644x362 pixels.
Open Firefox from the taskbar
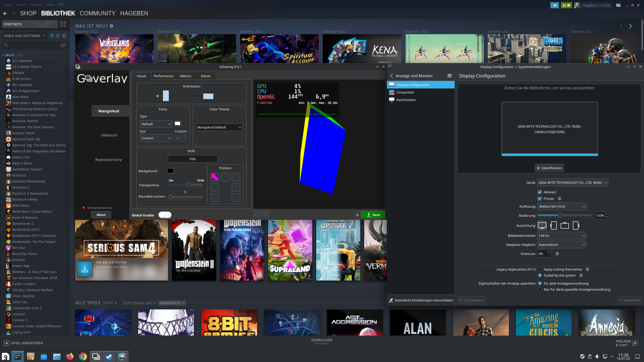70,356
